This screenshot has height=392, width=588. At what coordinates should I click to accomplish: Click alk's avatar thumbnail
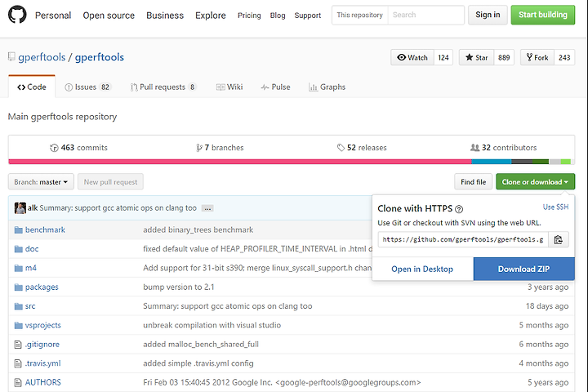20,207
